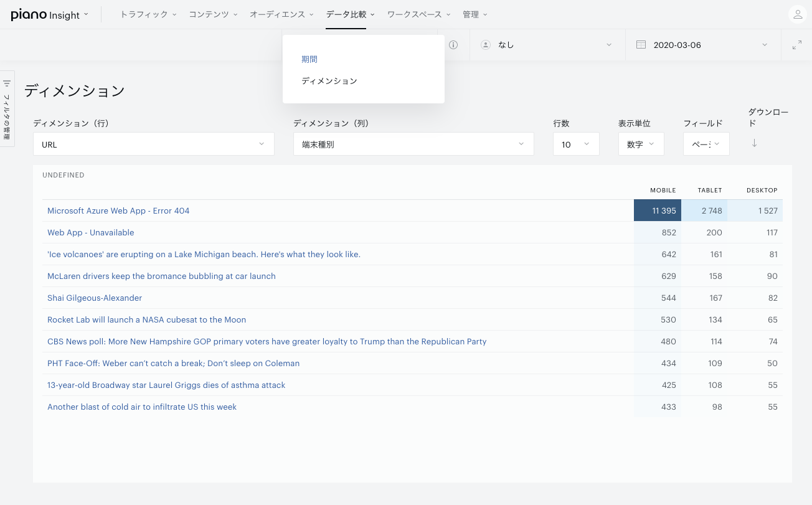
Task: Open the 2020-03-06 date picker dropdown
Action: tap(703, 45)
